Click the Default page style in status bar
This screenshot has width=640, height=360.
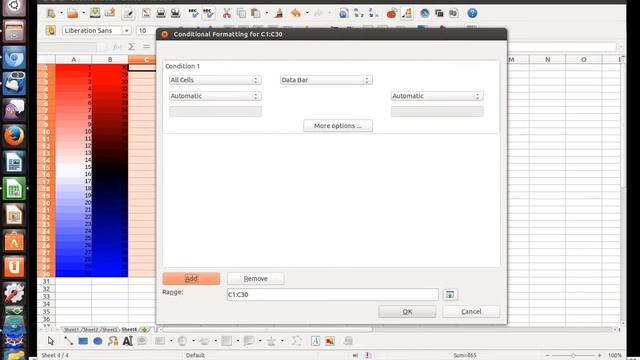(x=195, y=356)
